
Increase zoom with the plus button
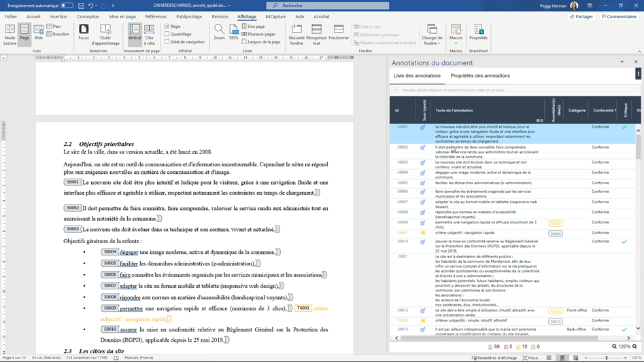coord(626,358)
